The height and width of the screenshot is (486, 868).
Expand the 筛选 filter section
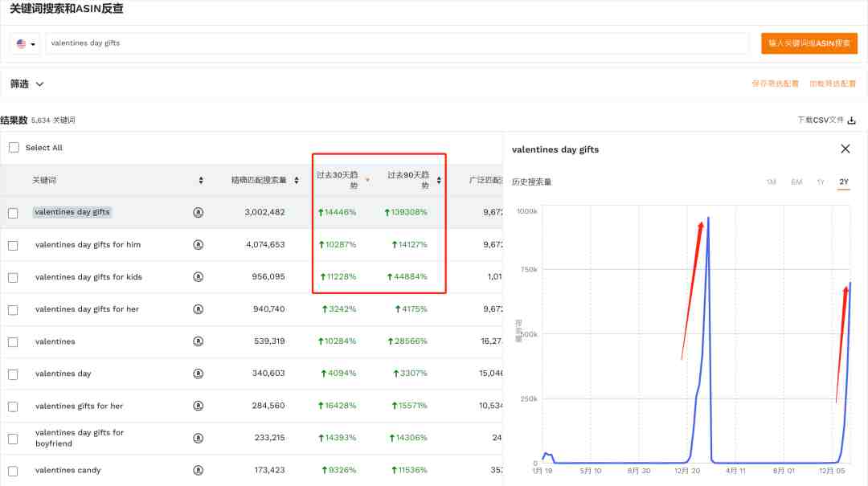point(27,84)
